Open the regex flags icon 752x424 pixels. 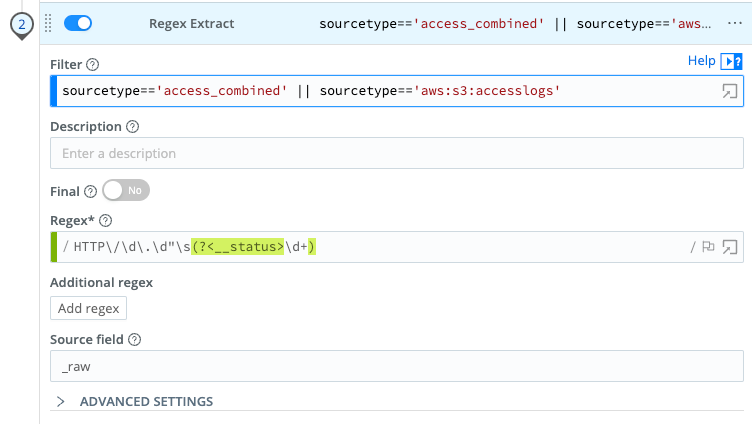(x=708, y=247)
